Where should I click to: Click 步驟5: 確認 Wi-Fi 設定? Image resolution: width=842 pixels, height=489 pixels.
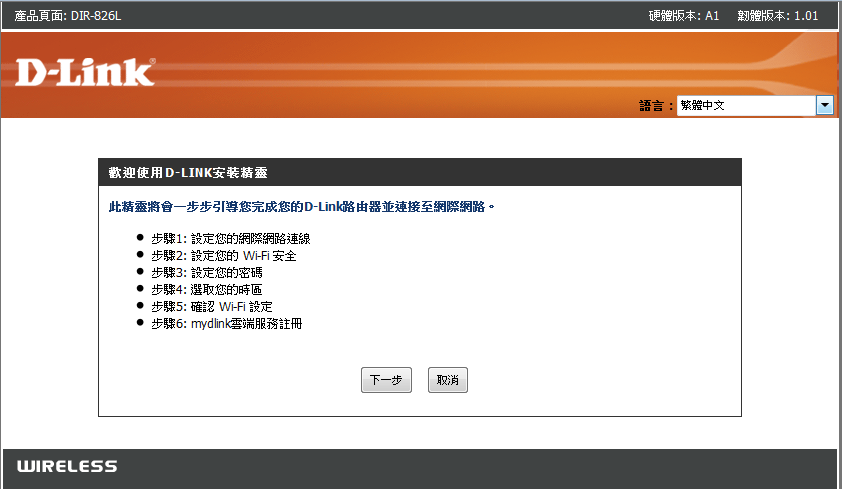pos(212,307)
